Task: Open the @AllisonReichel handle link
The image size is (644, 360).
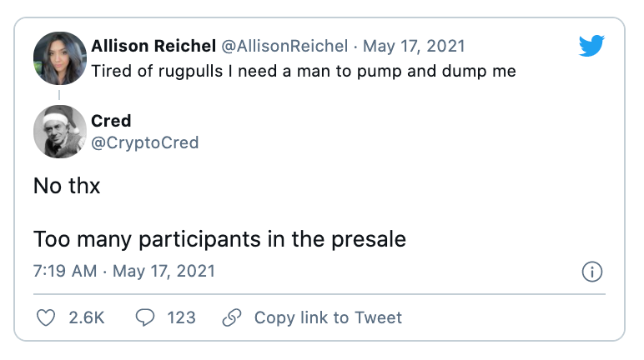Action: click(x=284, y=46)
